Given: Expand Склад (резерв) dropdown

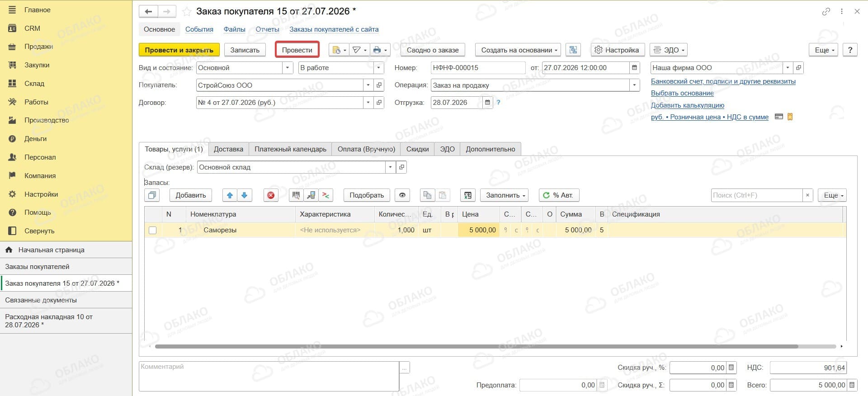Looking at the screenshot, I should [x=390, y=167].
